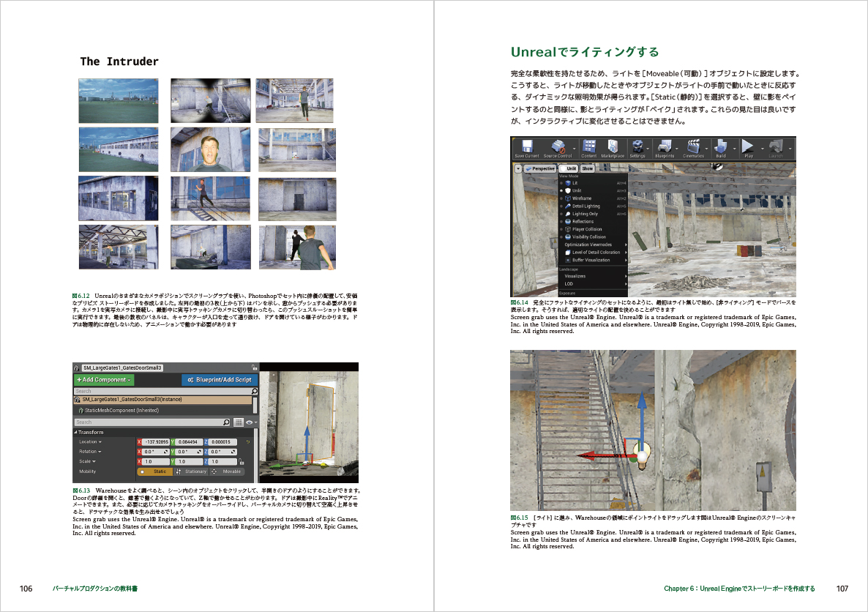Click the Cinematics clapperboard icon

click(x=693, y=147)
